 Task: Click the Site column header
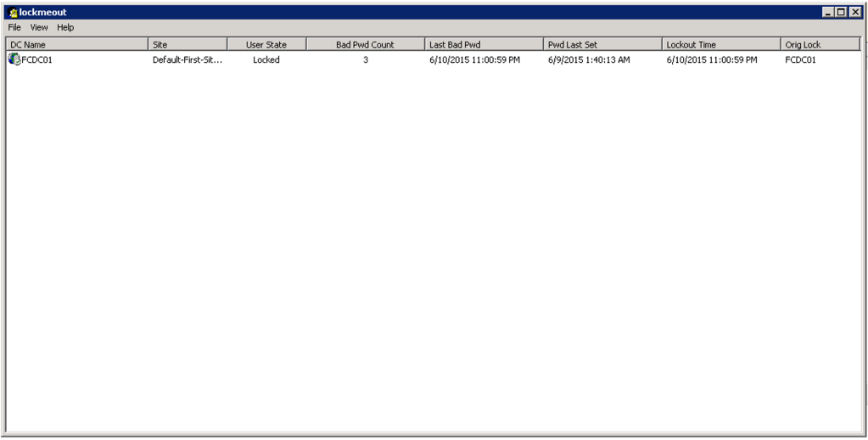[x=188, y=44]
